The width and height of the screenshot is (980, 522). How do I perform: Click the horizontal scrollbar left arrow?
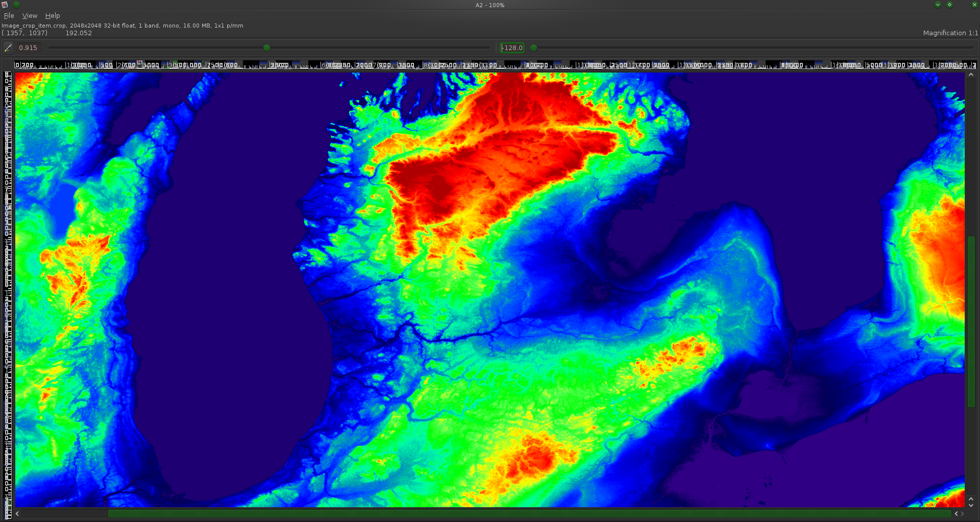click(x=18, y=514)
